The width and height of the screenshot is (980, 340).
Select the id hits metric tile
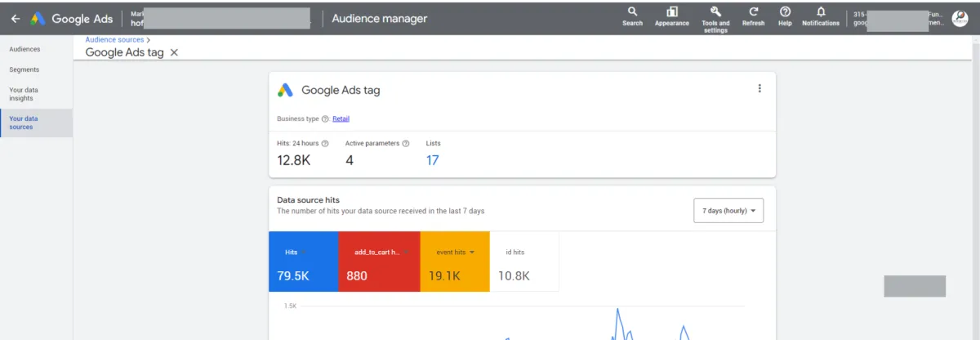point(524,262)
